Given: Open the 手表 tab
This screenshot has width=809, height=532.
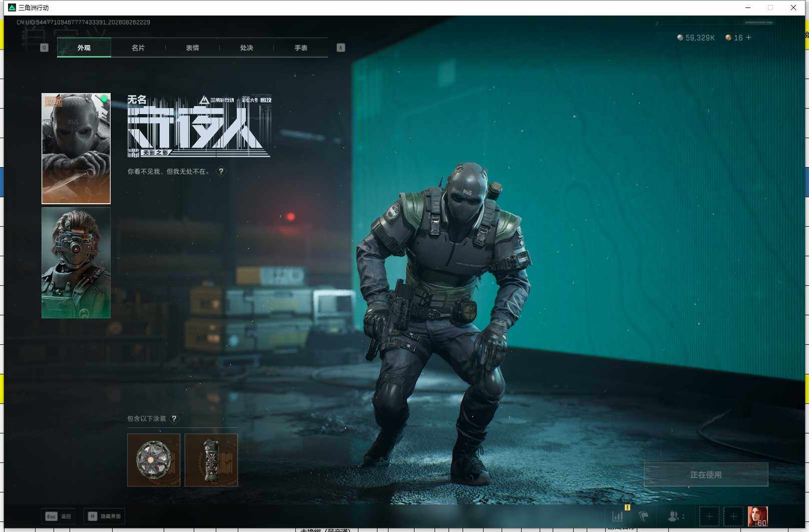Looking at the screenshot, I should [x=301, y=48].
